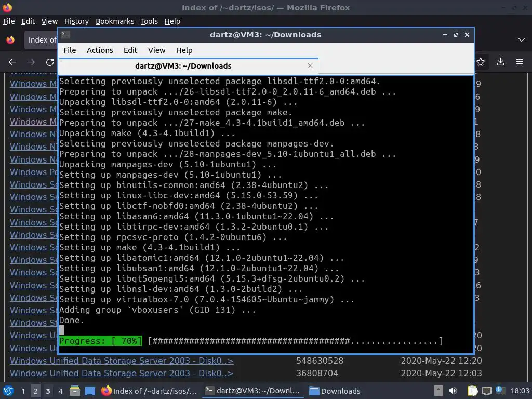532x399 pixels.
Task: Open the terminal's Actions menu
Action: [x=100, y=50]
